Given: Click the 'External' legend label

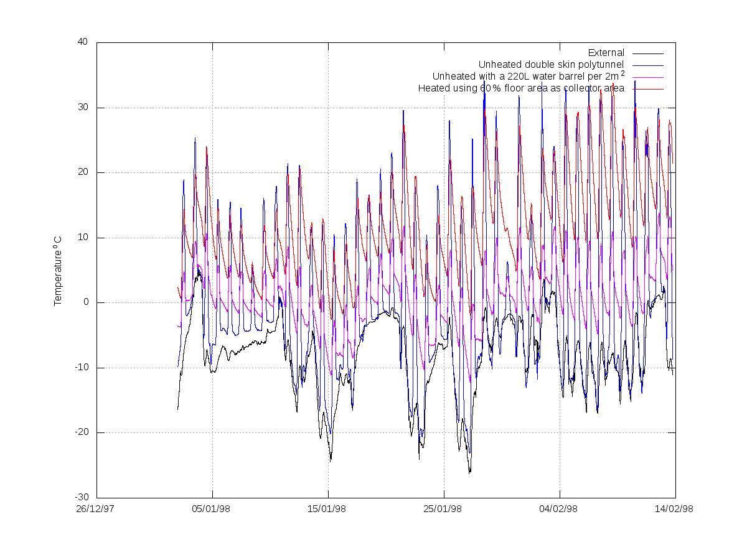Looking at the screenshot, I should pos(606,53).
